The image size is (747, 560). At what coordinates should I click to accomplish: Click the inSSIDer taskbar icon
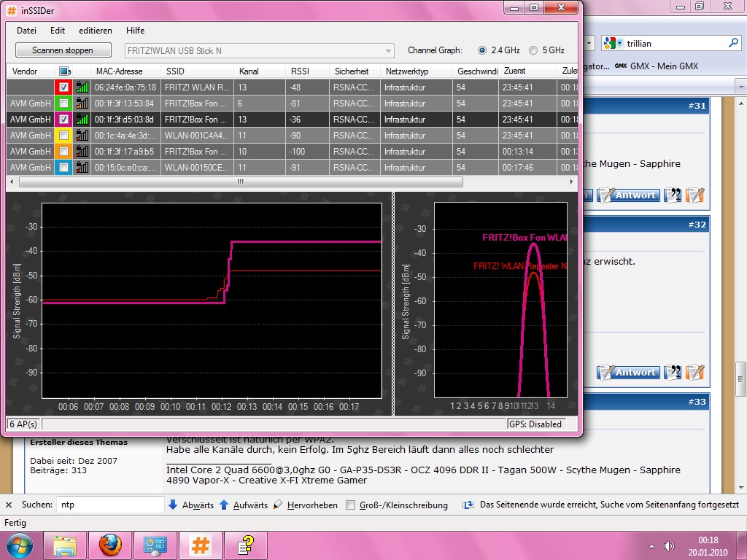201,545
